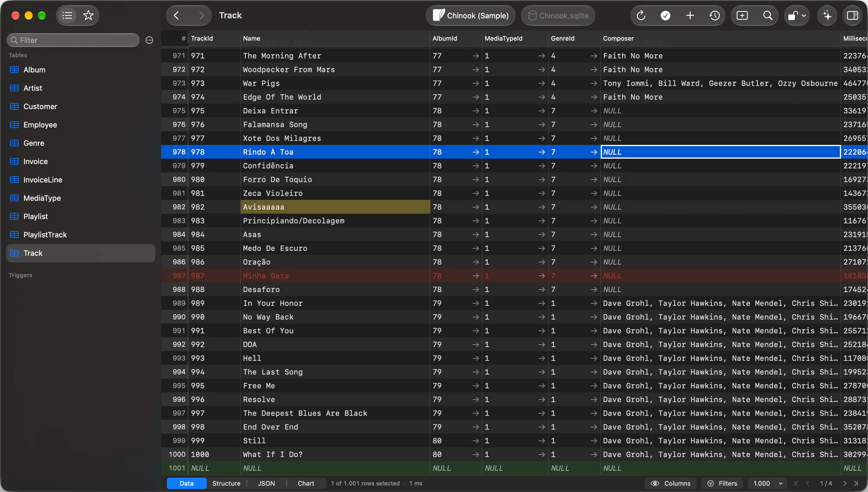Viewport: 868px width, 492px height.
Task: Select the Employee table
Action: click(x=81, y=125)
